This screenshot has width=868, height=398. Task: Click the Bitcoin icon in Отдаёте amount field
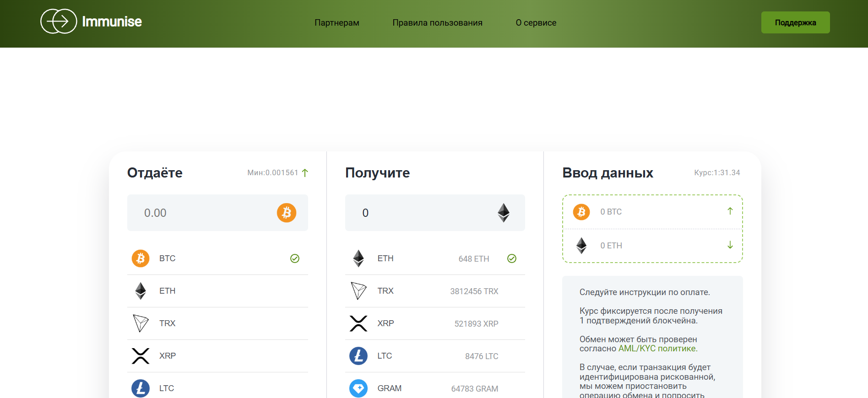click(x=287, y=213)
